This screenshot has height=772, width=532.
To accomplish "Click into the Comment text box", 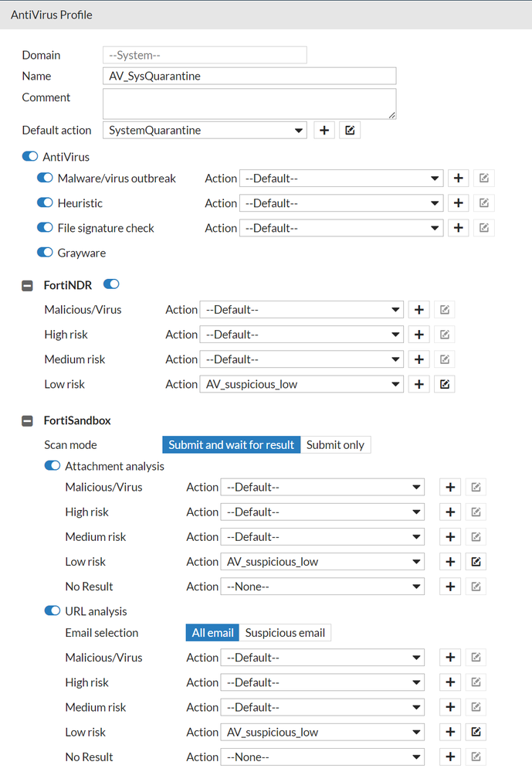I will [x=249, y=104].
